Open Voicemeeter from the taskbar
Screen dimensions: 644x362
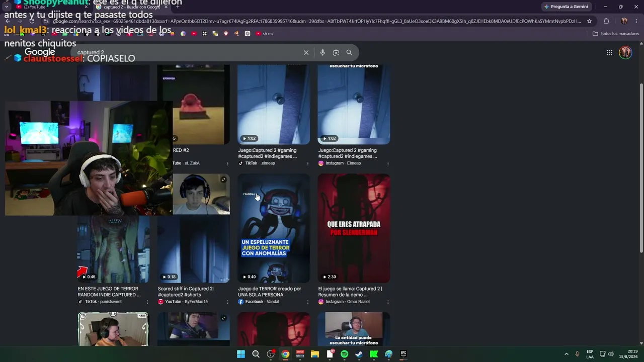click(300, 354)
